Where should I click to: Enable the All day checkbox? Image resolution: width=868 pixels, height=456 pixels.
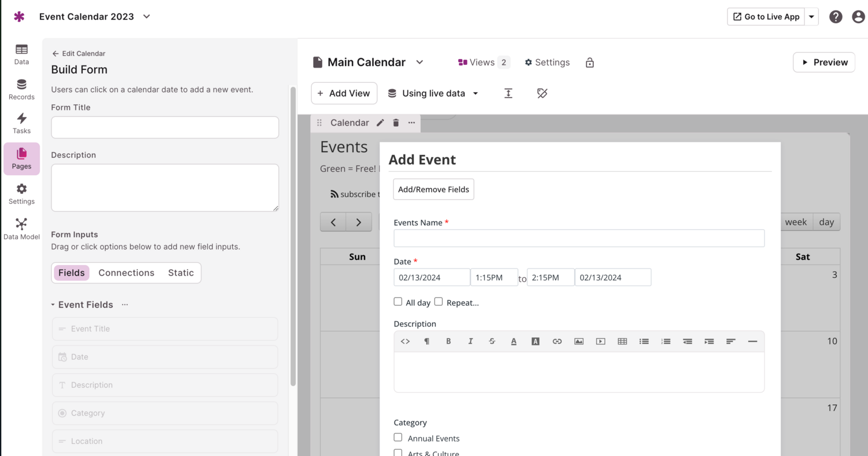[398, 301]
